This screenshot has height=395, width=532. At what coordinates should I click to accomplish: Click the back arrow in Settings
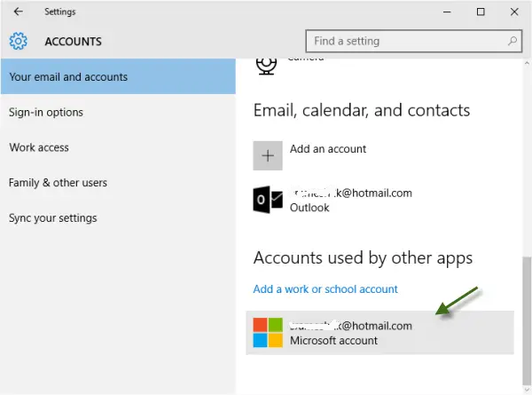pyautogui.click(x=19, y=12)
